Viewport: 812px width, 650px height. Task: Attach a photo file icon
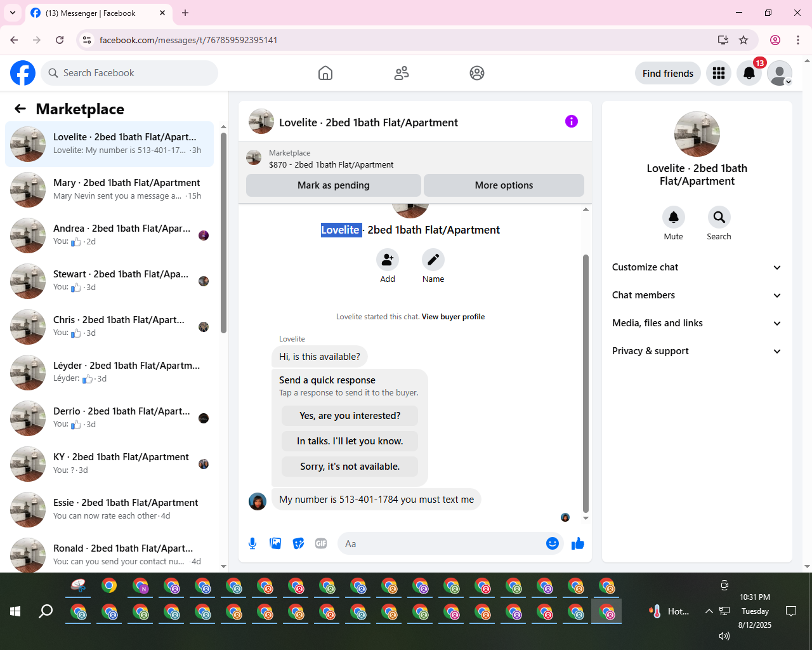coord(275,543)
